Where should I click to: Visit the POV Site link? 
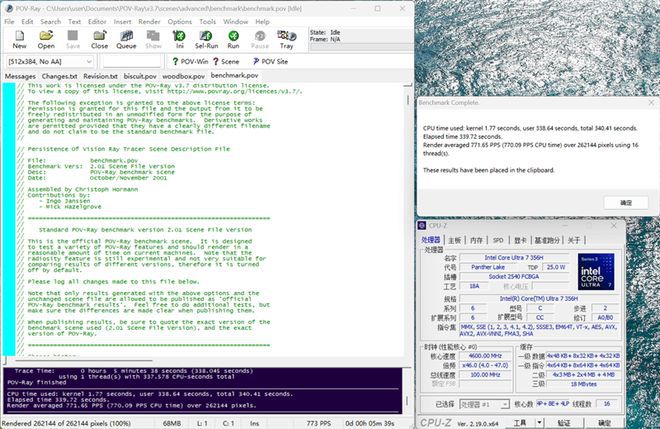pos(270,61)
